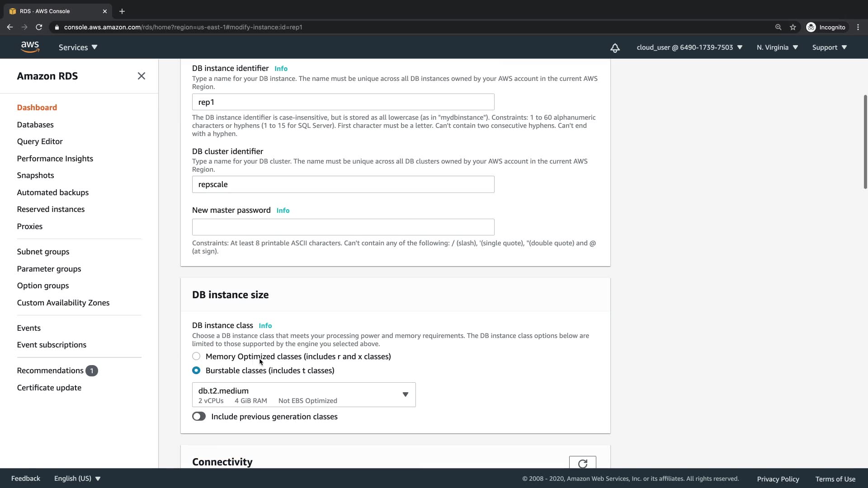
Task: Click the Connectivity refresh icon
Action: click(x=582, y=463)
